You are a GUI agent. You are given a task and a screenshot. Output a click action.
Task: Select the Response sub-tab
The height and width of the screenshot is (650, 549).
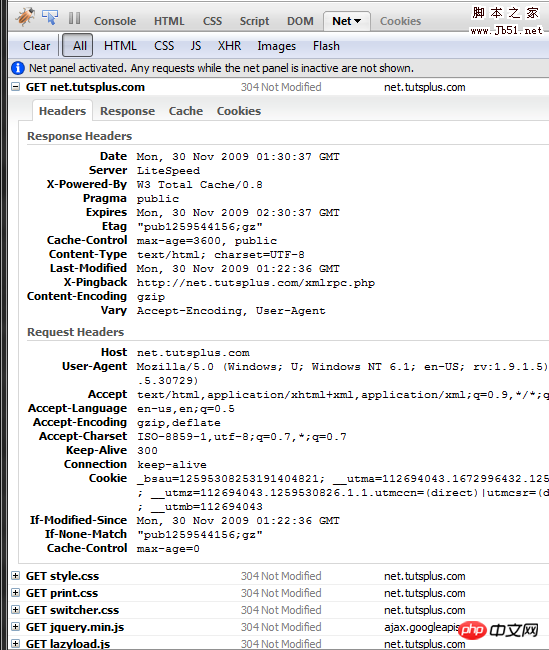point(127,111)
